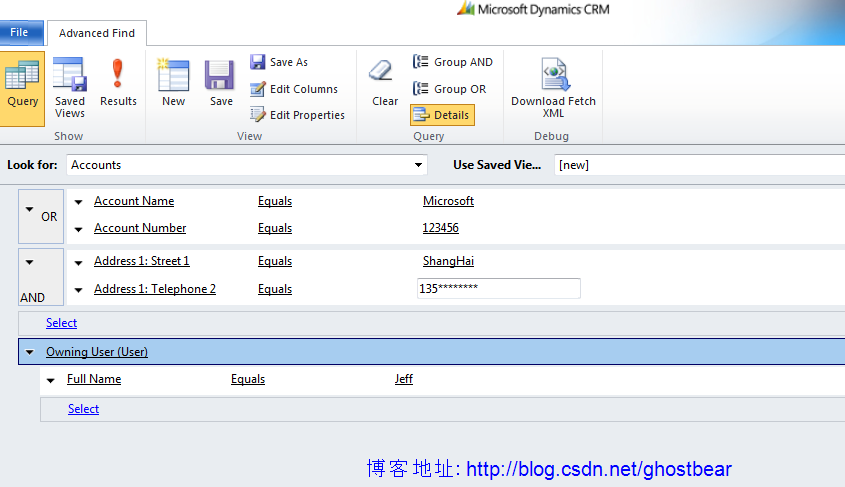Expand the AND group arrow menu
This screenshot has width=845, height=487.
click(30, 262)
